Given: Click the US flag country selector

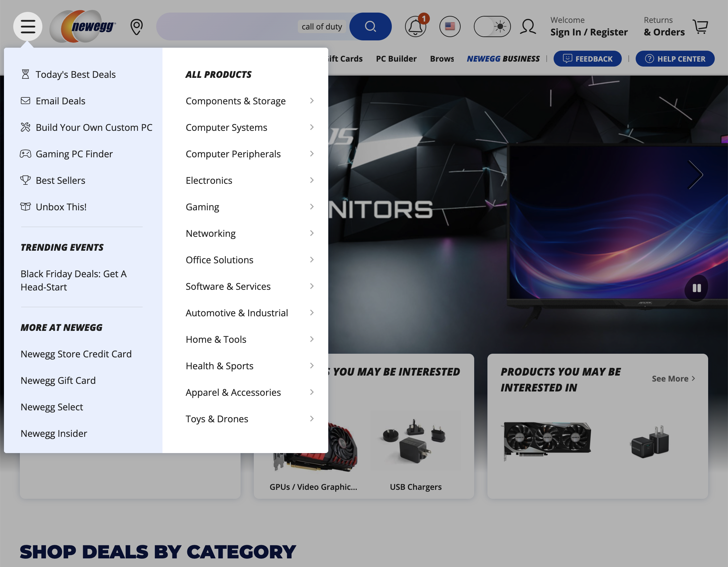Looking at the screenshot, I should coord(450,26).
